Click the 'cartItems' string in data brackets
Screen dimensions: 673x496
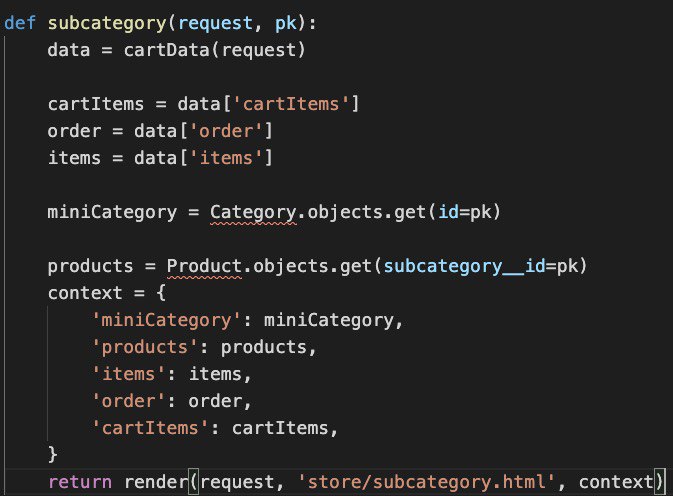[x=291, y=104]
